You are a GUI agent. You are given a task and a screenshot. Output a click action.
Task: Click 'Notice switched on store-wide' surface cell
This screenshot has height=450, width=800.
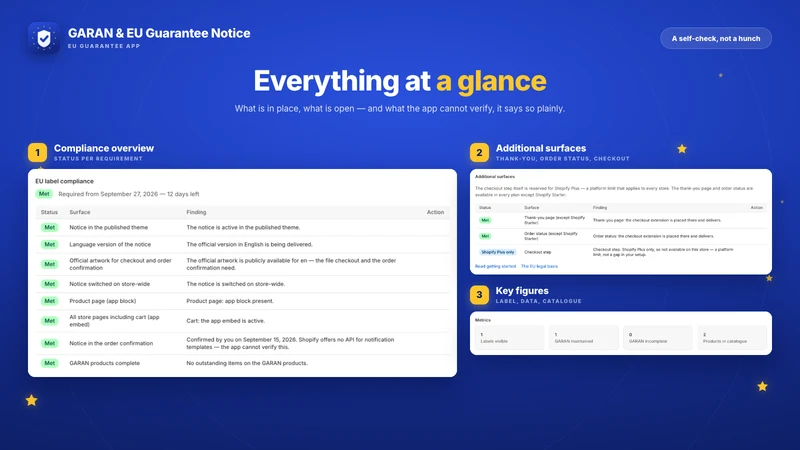click(x=110, y=284)
